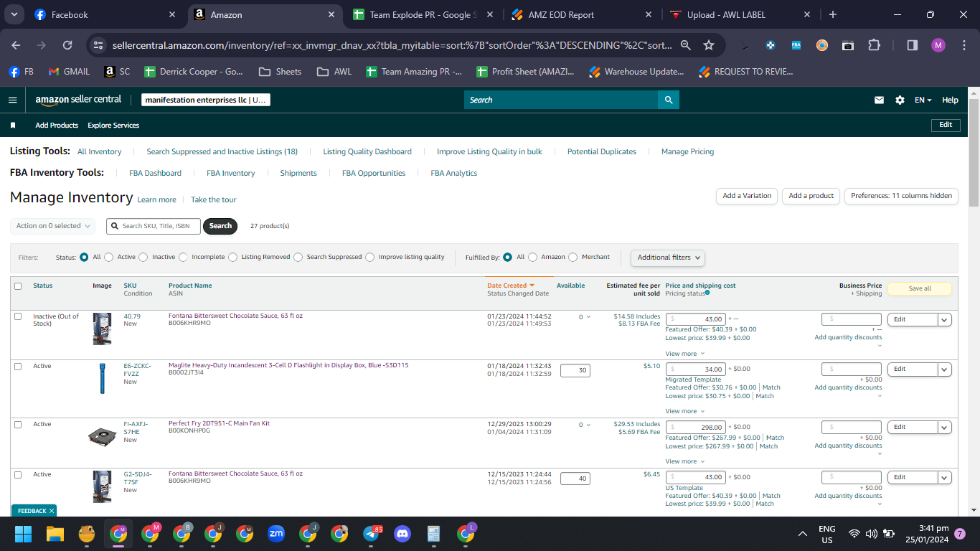This screenshot has height=551, width=980.
Task: Select Fulfilled By Merchant radio option
Action: tap(573, 257)
